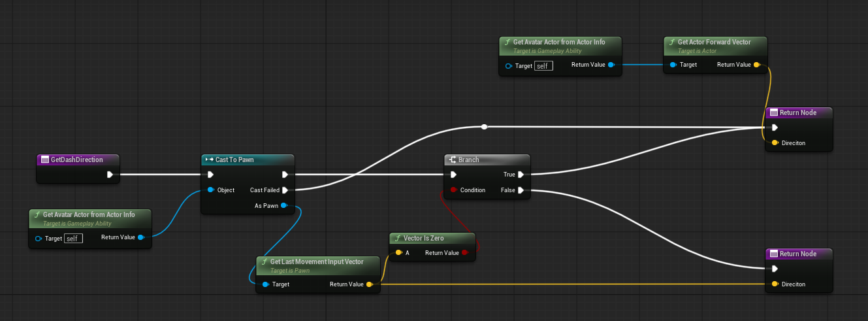Click the red Condition pin on Branch
Viewport: 868px width, 321px height.
(453, 190)
